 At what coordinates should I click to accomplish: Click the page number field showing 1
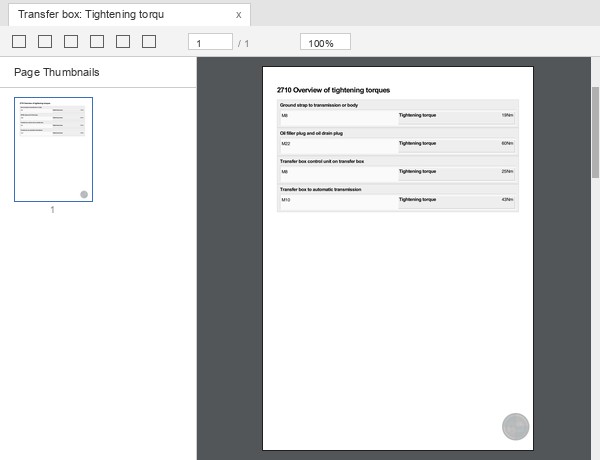pos(210,42)
